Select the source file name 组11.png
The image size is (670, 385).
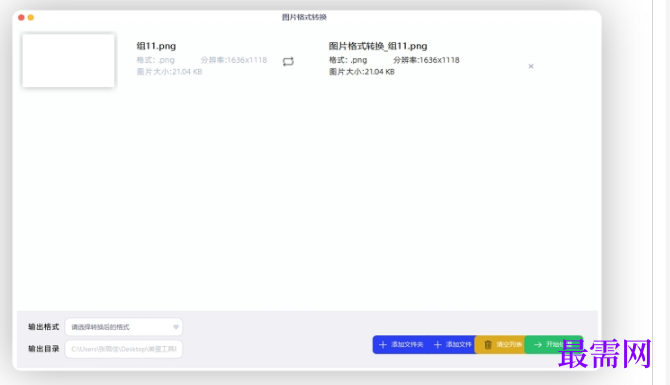(x=156, y=46)
